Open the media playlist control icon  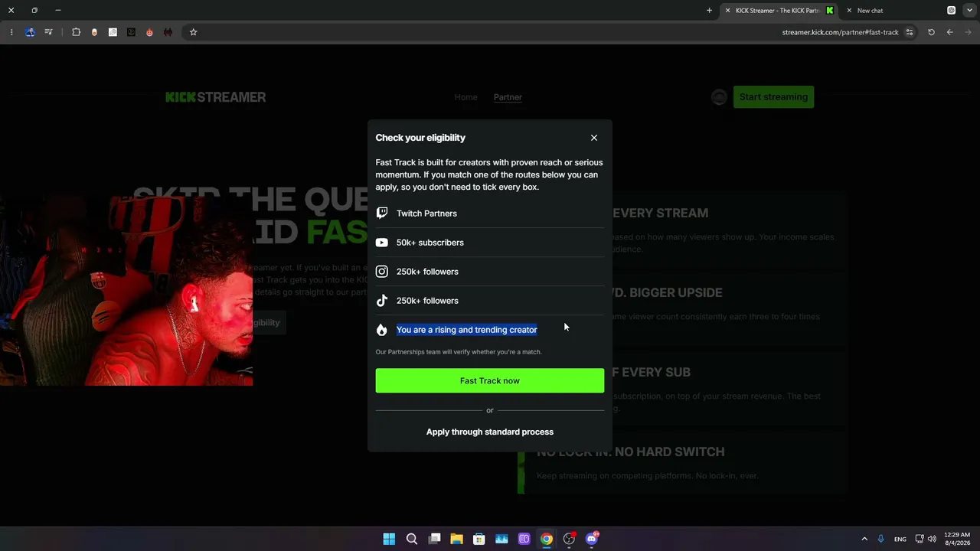click(49, 32)
